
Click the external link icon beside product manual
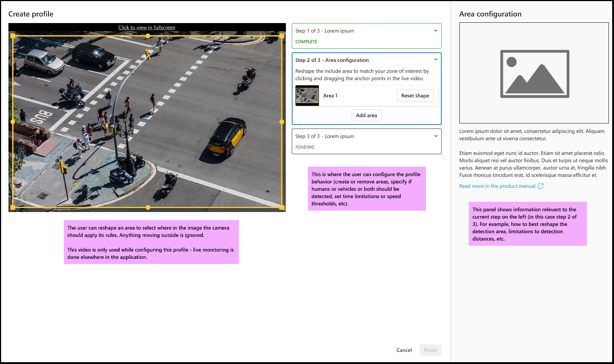[541, 186]
